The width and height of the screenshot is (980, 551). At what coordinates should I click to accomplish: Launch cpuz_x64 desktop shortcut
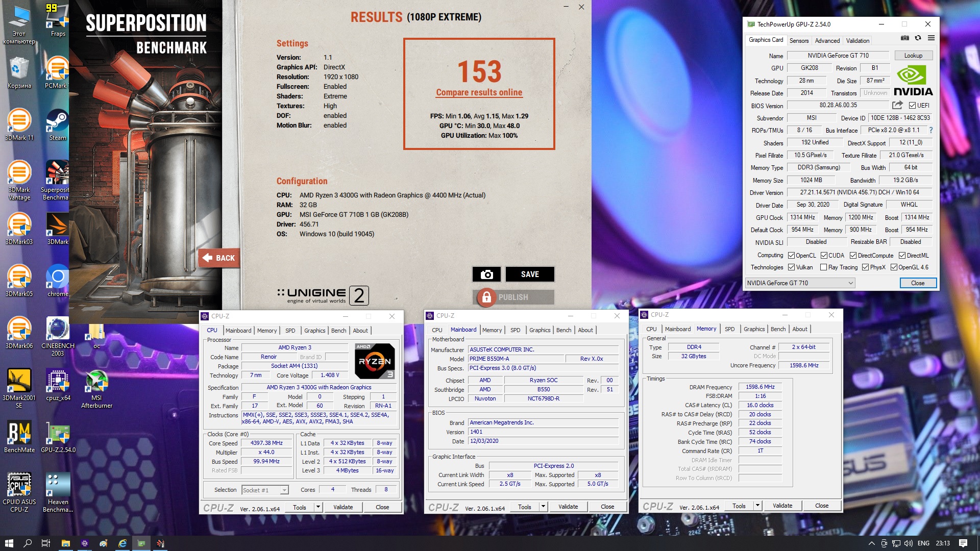pos(58,385)
